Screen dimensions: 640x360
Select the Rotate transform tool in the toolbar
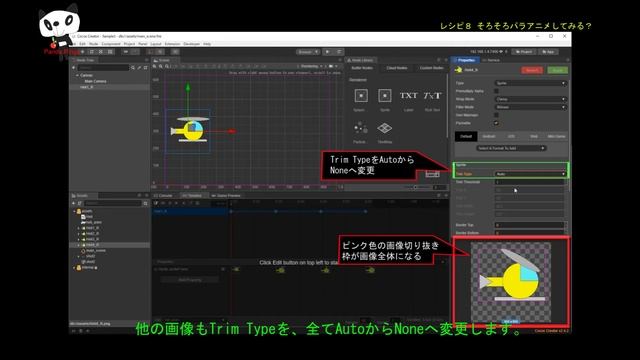[92, 52]
